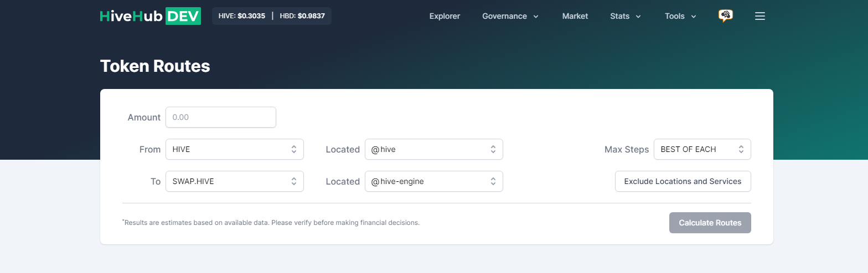Click the Max Steps label
This screenshot has height=273, width=868.
point(627,149)
